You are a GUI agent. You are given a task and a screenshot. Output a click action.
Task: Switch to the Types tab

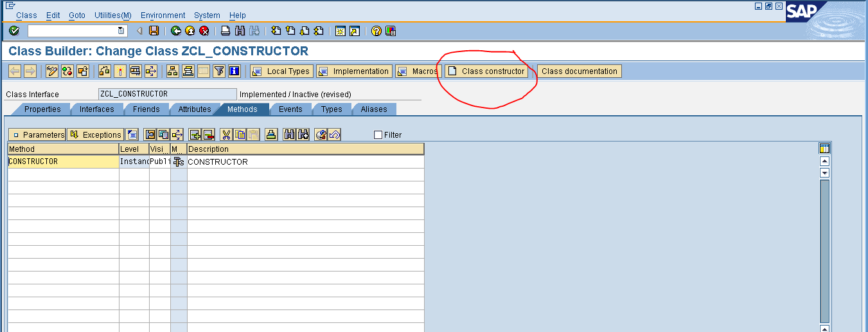[332, 109]
